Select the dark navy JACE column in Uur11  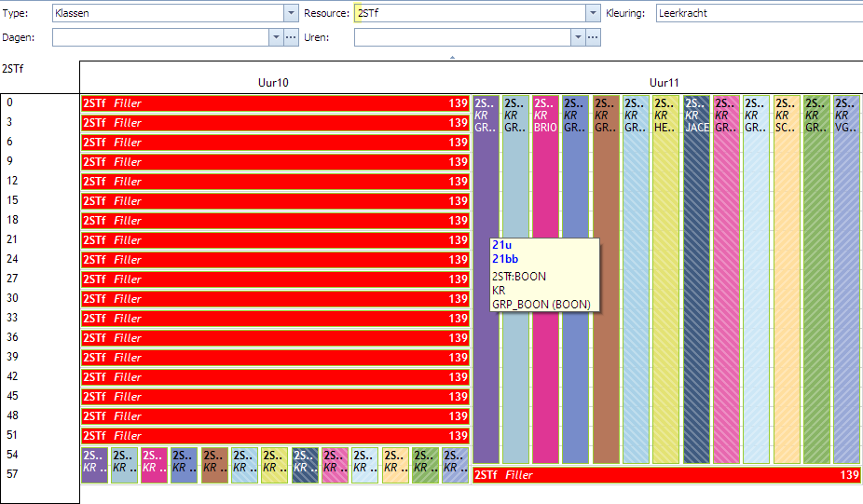click(x=696, y=279)
